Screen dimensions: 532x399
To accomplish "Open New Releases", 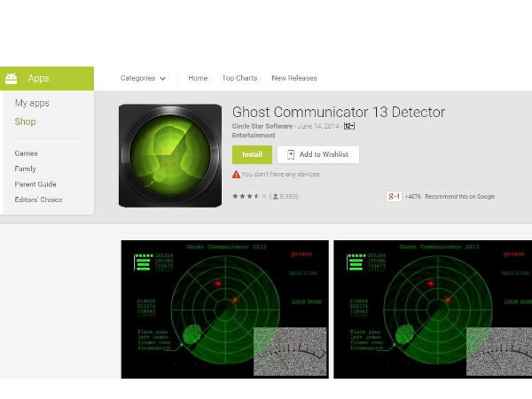I will point(293,78).
